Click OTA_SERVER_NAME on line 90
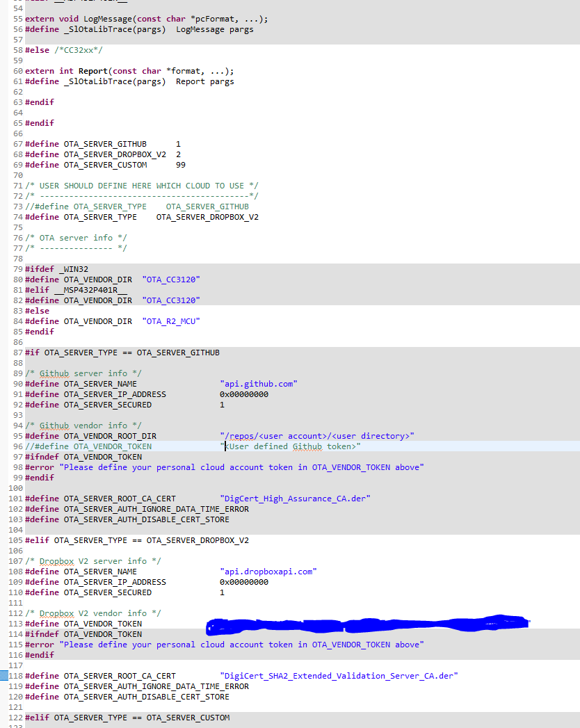 pos(100,384)
